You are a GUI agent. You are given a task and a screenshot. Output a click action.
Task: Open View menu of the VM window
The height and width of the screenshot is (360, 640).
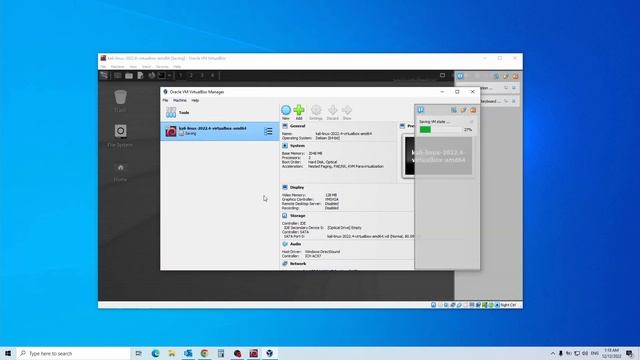pyautogui.click(x=133, y=67)
